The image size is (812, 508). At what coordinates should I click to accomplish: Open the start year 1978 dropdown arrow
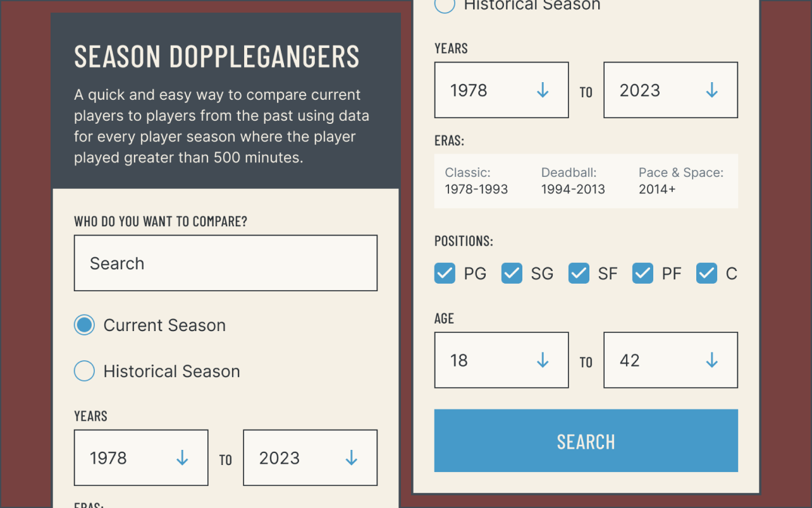tap(542, 90)
